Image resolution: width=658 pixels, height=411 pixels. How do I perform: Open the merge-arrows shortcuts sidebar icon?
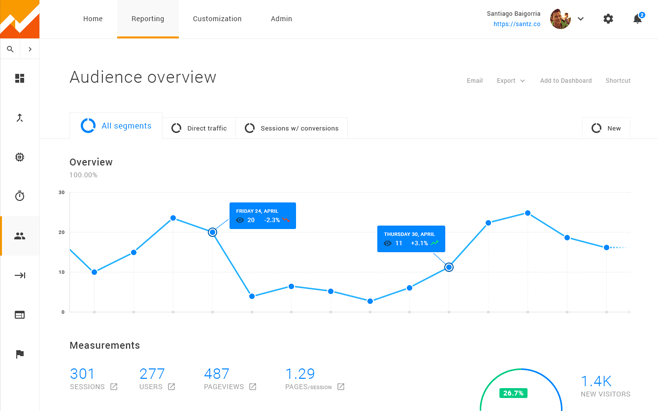(x=20, y=118)
